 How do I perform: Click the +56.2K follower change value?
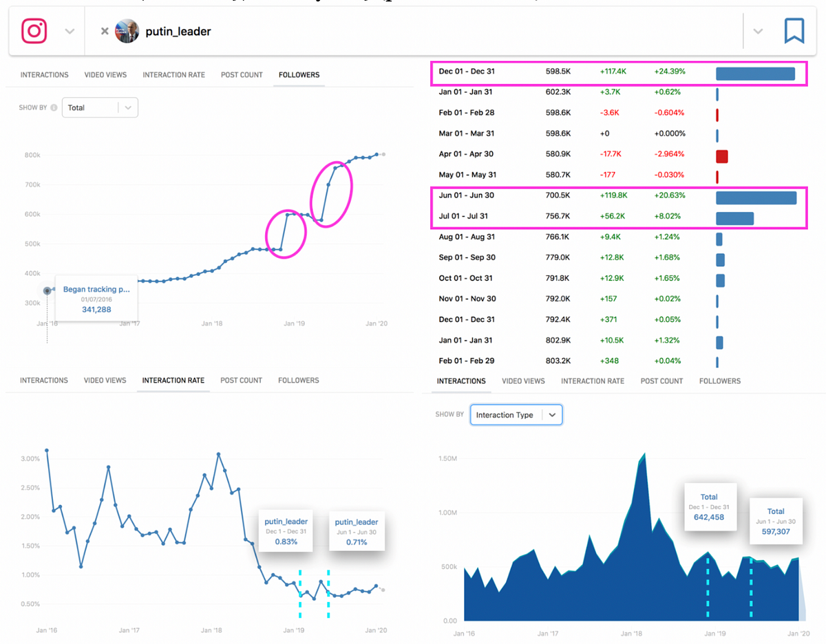613,216
